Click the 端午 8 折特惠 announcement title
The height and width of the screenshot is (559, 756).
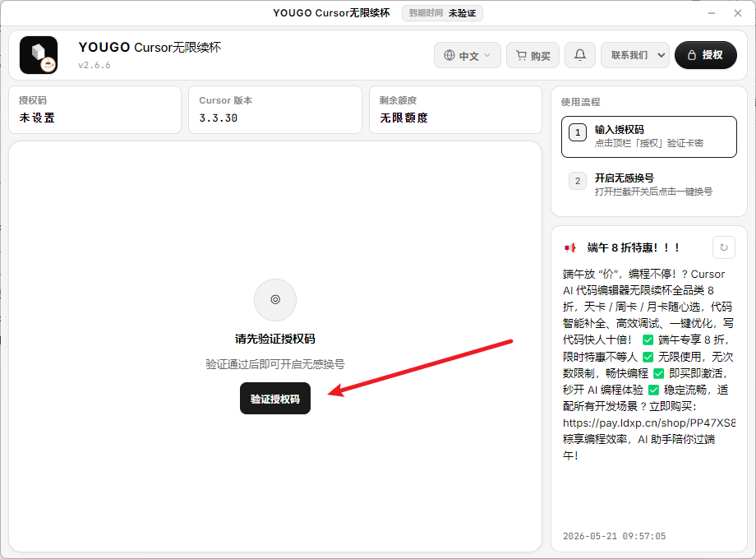634,248
